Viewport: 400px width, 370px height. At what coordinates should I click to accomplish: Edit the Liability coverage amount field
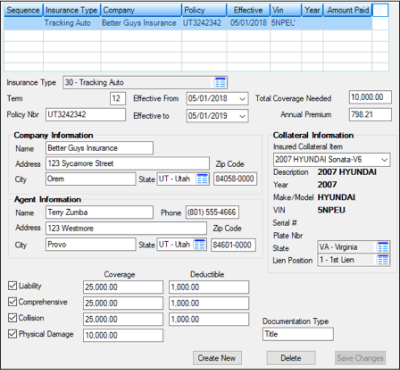pos(123,287)
